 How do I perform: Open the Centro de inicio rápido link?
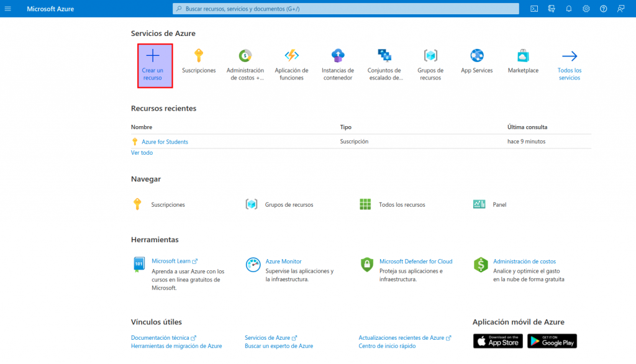pyautogui.click(x=387, y=346)
